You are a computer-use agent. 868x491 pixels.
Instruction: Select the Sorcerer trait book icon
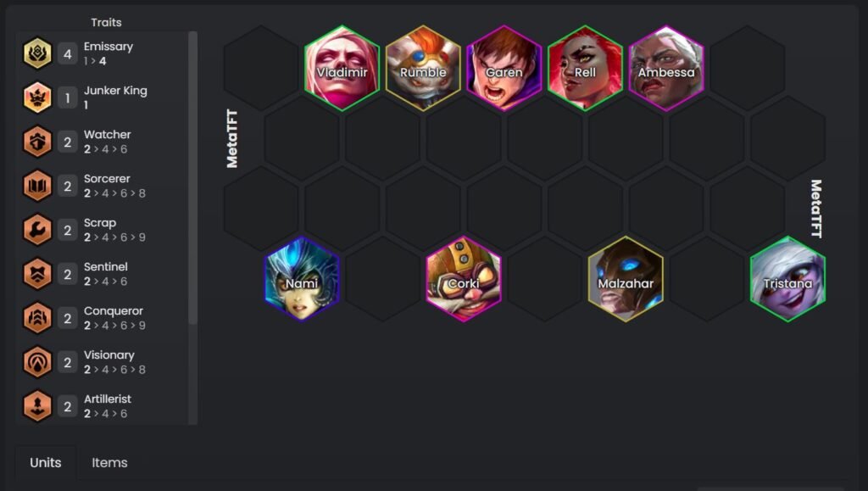point(37,186)
